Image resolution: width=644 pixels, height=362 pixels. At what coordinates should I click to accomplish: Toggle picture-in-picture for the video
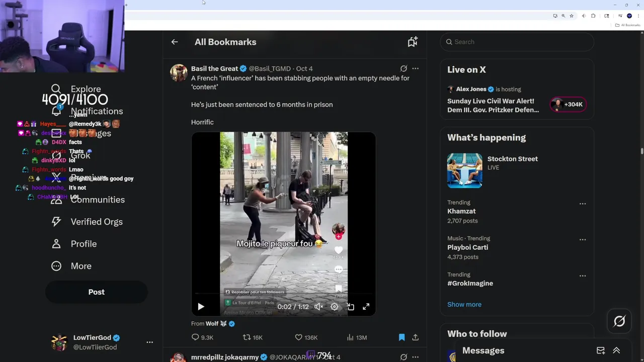pyautogui.click(x=350, y=307)
